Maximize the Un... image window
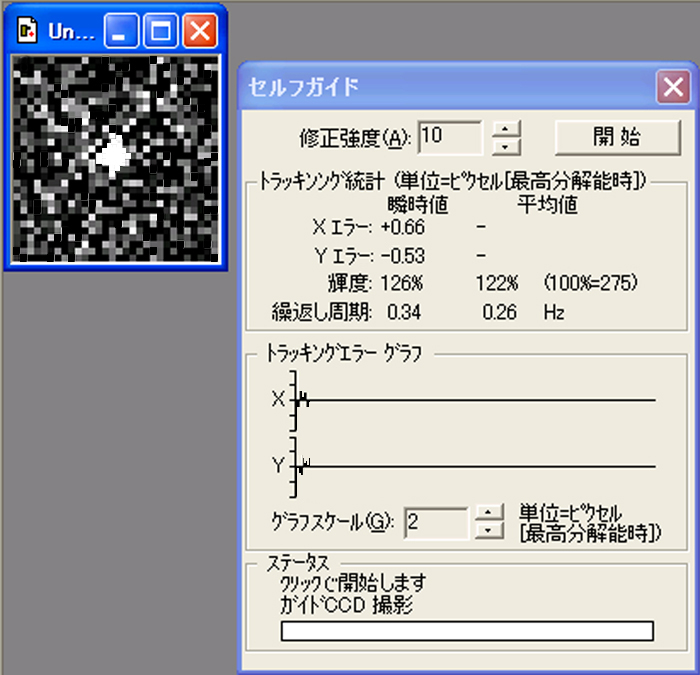The height and width of the screenshot is (675, 700). coord(161,31)
